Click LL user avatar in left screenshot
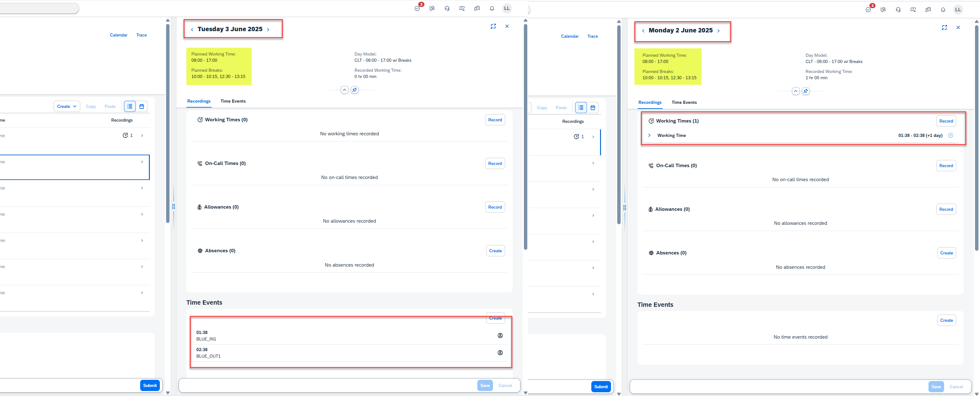Screen dimensions: 980x396 point(507,8)
